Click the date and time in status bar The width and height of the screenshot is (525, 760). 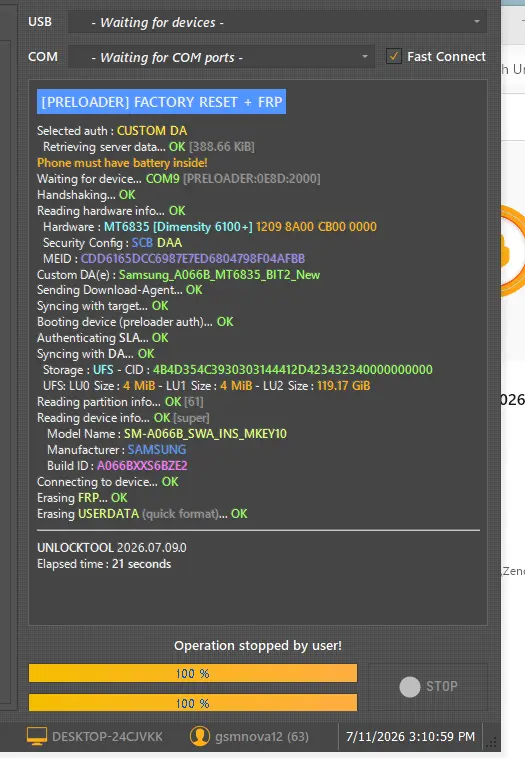(411, 737)
